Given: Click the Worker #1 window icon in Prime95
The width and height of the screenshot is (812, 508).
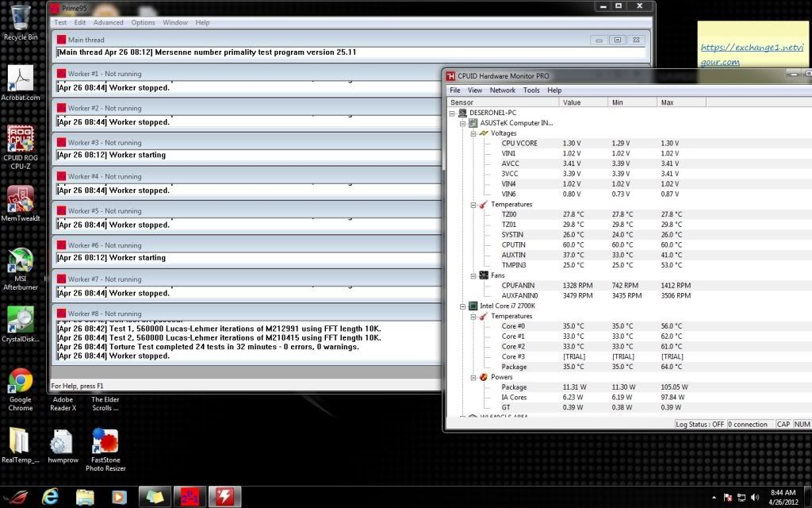Looking at the screenshot, I should [62, 74].
